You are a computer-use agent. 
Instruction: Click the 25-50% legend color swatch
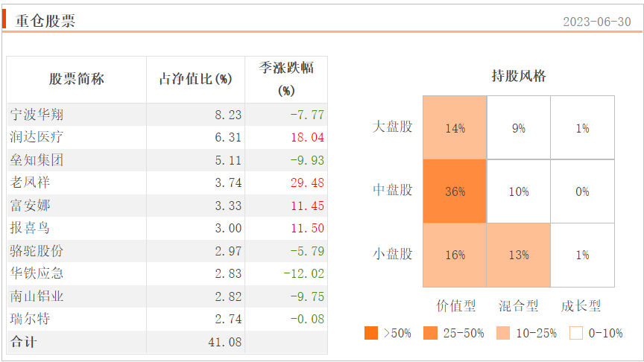click(x=430, y=333)
